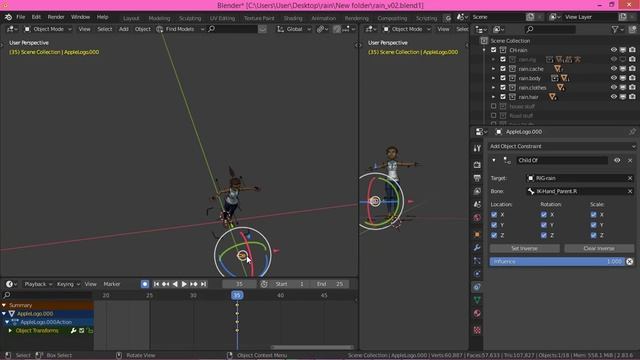Click the Find Models button
The height and width of the screenshot is (360, 640).
tap(180, 29)
